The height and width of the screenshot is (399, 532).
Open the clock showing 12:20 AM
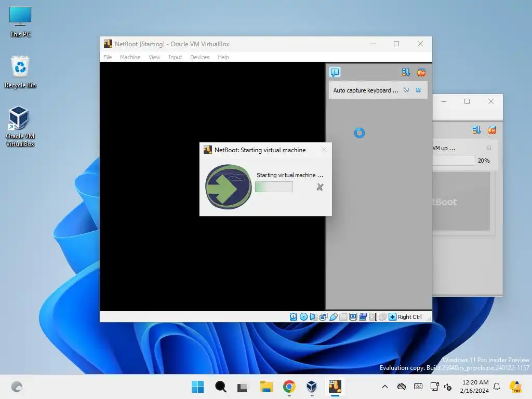[x=475, y=387]
